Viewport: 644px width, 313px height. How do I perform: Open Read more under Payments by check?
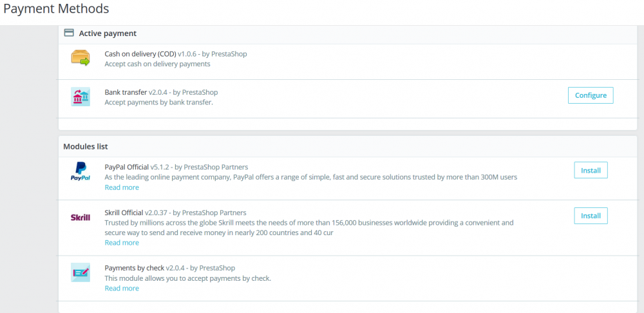tap(122, 289)
